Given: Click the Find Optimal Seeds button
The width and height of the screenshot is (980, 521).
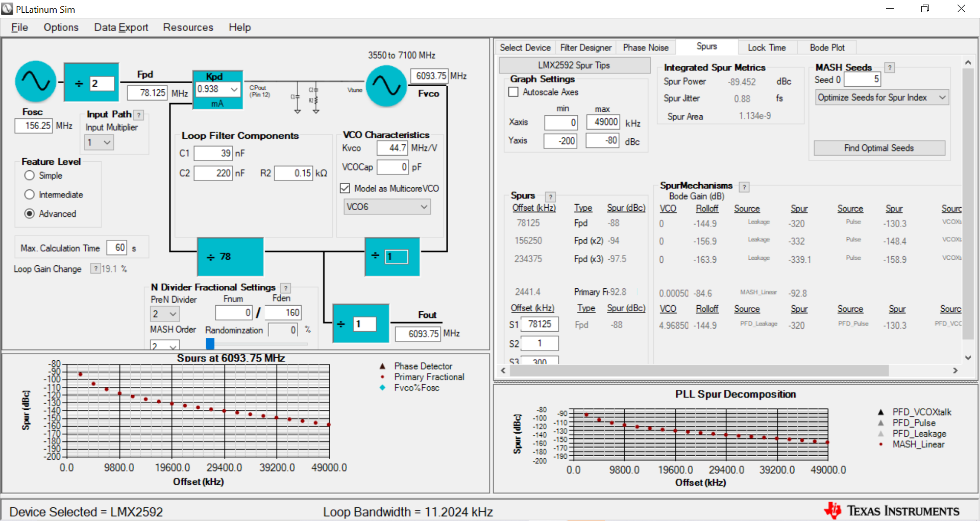Looking at the screenshot, I should click(x=879, y=148).
